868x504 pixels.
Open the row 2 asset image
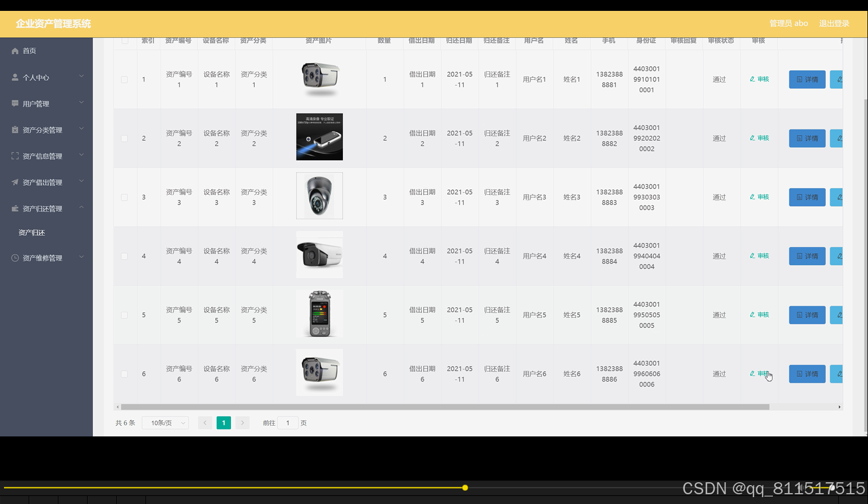click(x=319, y=137)
